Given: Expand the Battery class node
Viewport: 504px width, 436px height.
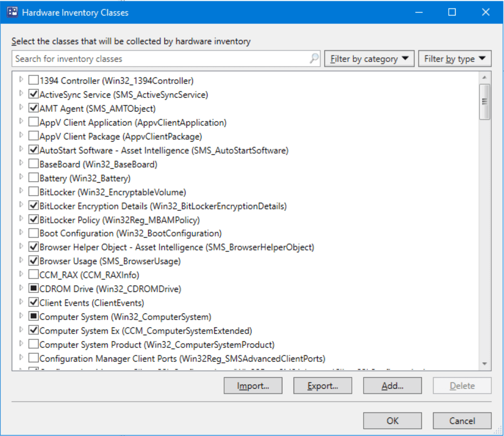Looking at the screenshot, I should tap(21, 176).
